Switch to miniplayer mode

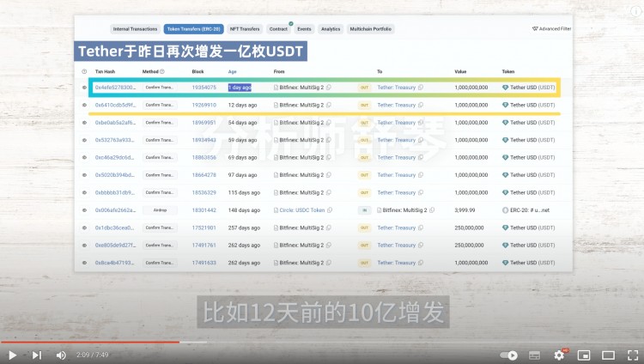pyautogui.click(x=584, y=355)
